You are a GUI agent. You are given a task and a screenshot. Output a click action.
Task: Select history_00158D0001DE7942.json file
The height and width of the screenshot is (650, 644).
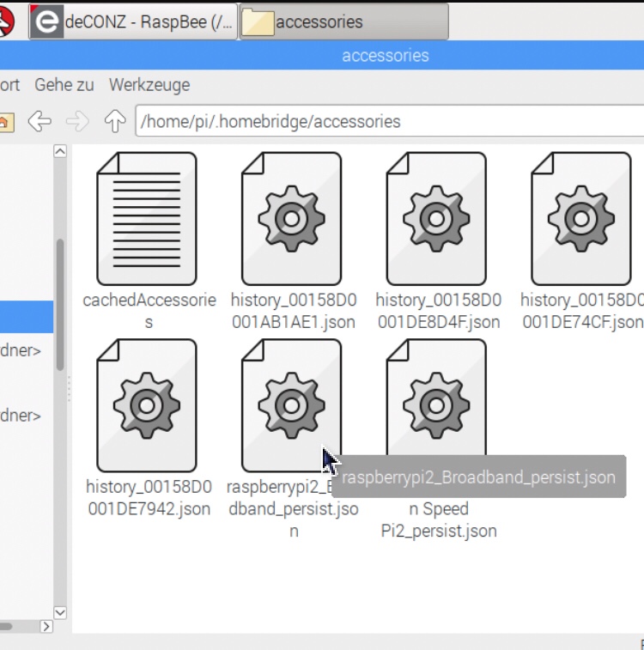coord(147,405)
